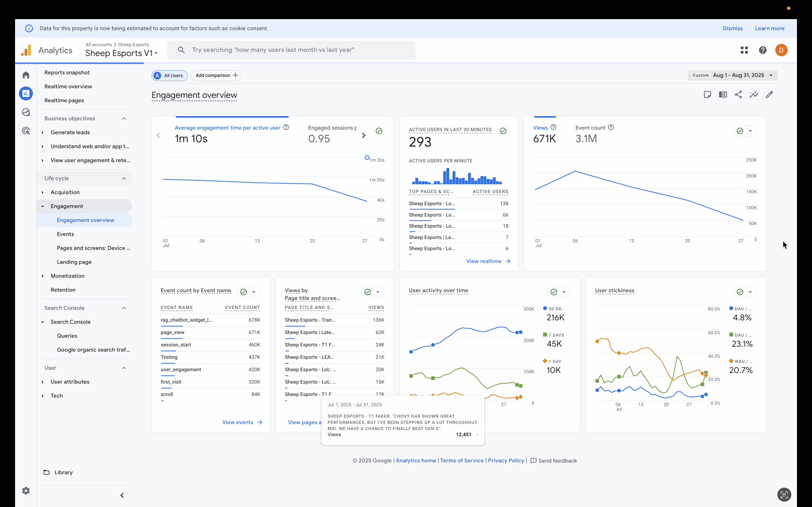Open Advertising icon in left rail
The width and height of the screenshot is (812, 507).
[26, 131]
